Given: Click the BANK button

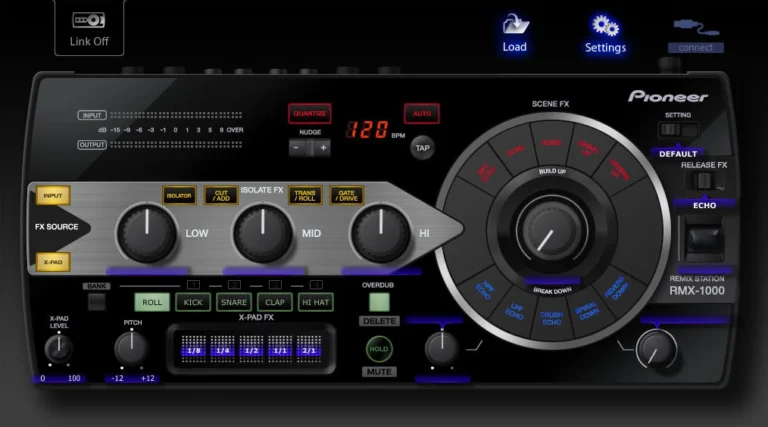Looking at the screenshot, I should coord(96,302).
